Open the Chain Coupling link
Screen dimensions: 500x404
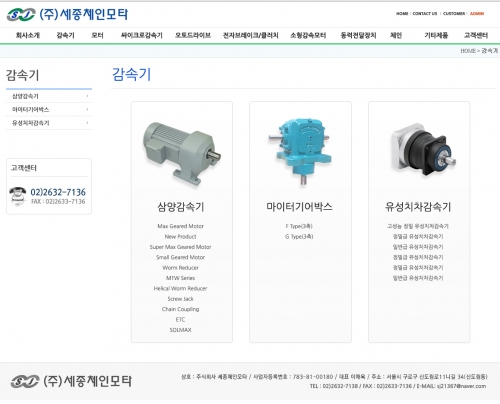pyautogui.click(x=180, y=309)
